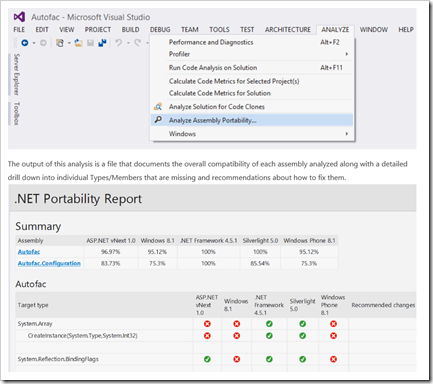Viewport: 433px width, 384px height.
Task: Open the Navigate Backward history dropdown arrow
Action: pos(34,43)
